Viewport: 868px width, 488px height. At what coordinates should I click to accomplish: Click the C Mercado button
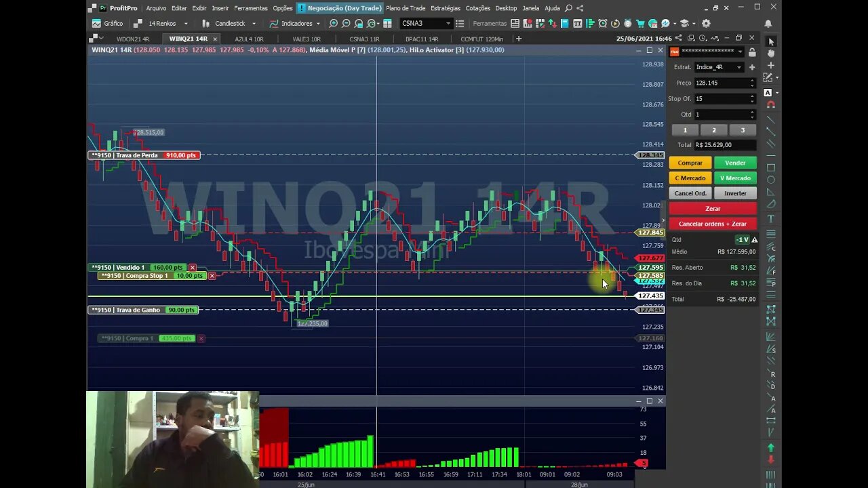pos(690,178)
